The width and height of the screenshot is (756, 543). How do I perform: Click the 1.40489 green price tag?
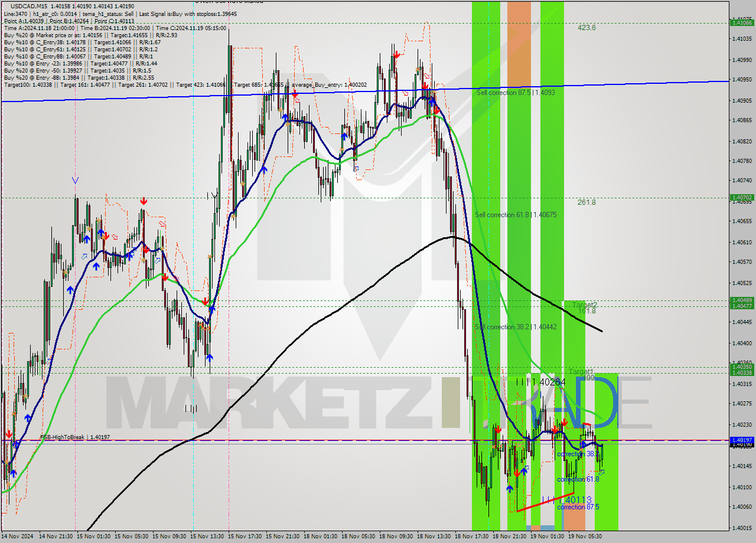coord(742,300)
